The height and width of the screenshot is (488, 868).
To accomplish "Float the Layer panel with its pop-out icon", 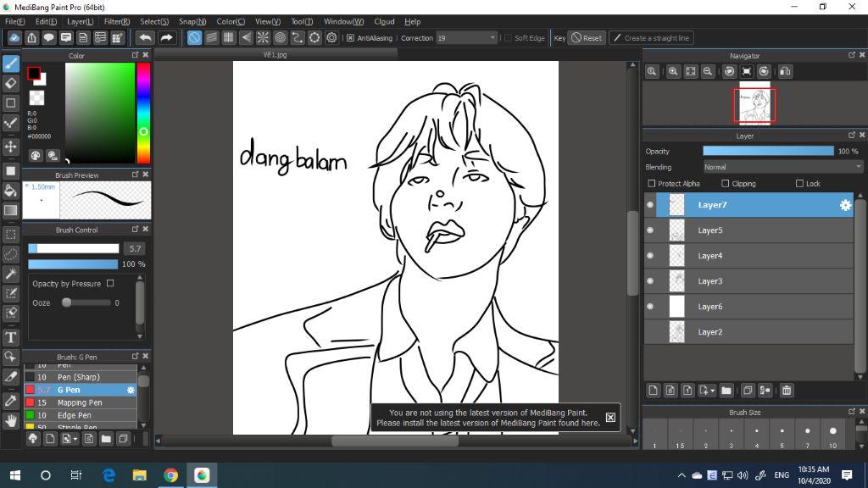I will [851, 135].
